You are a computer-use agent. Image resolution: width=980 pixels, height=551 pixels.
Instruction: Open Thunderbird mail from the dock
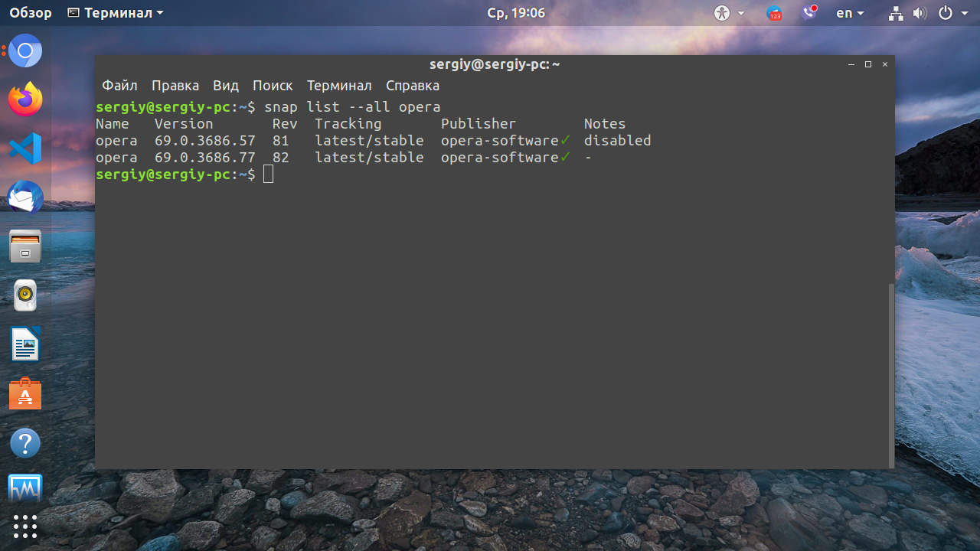25,197
